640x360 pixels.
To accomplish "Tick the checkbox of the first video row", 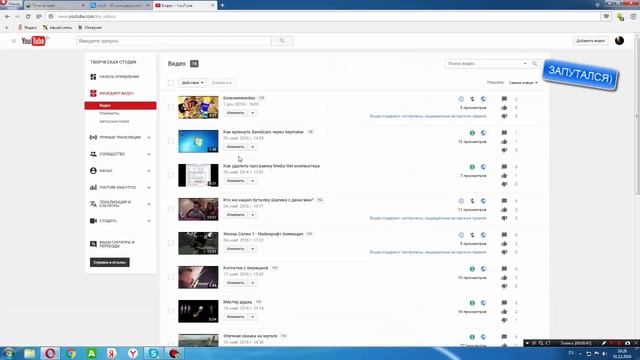I will pos(171,107).
